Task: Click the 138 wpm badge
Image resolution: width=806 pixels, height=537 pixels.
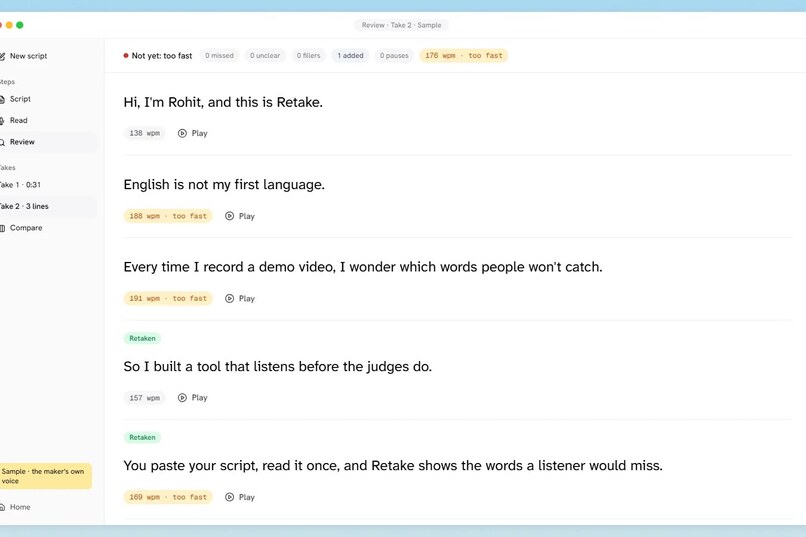Action: [x=144, y=133]
